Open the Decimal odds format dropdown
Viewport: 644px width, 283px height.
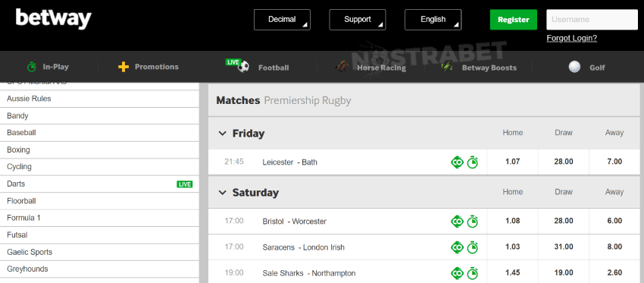[282, 20]
